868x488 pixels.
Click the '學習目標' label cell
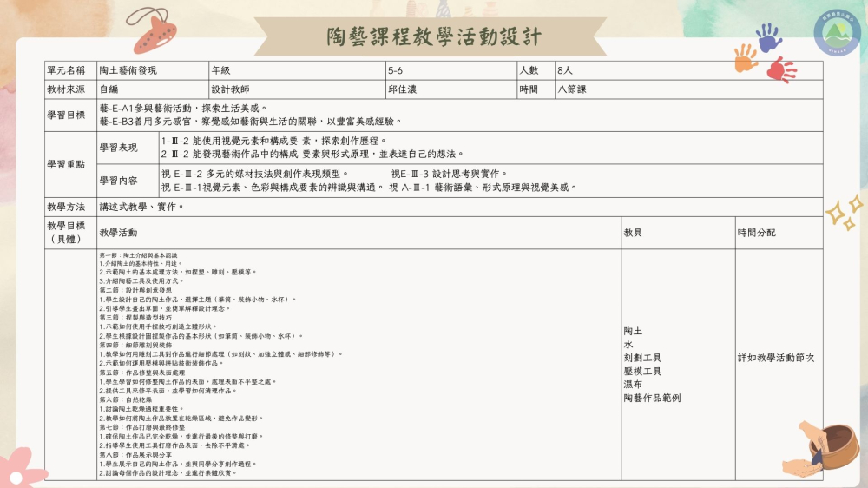pos(70,115)
